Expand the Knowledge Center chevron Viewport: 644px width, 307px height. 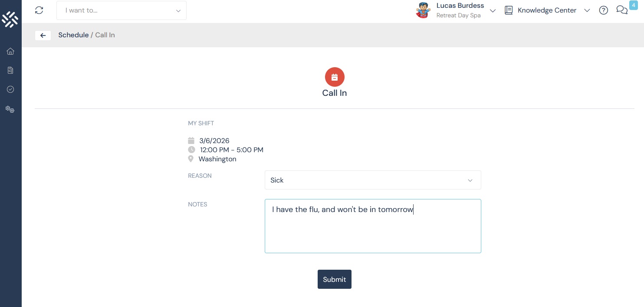pos(587,11)
